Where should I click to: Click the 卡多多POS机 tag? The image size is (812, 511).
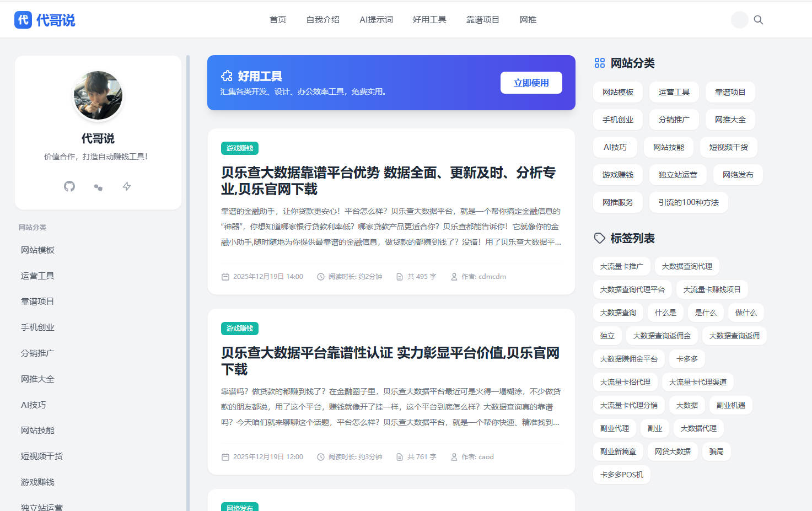pos(621,475)
